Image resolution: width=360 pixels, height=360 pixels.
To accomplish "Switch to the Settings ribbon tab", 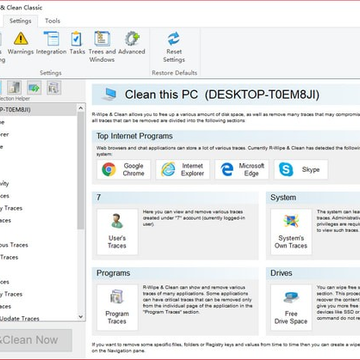I will click(x=20, y=21).
